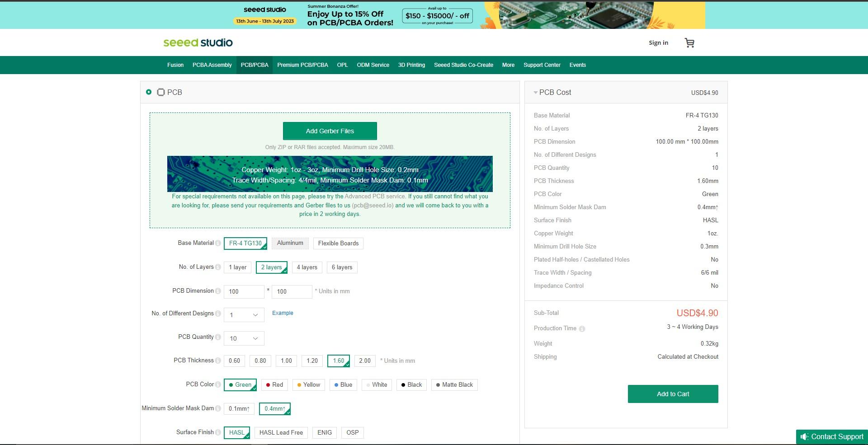Image resolution: width=868 pixels, height=445 pixels.
Task: Set PCB thickness to 1.20
Action: (x=312, y=361)
